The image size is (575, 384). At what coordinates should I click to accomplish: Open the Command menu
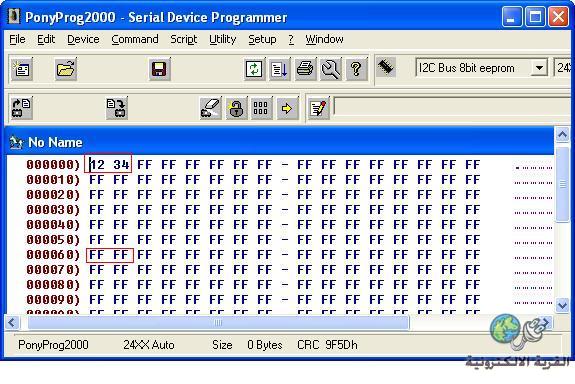coord(135,39)
